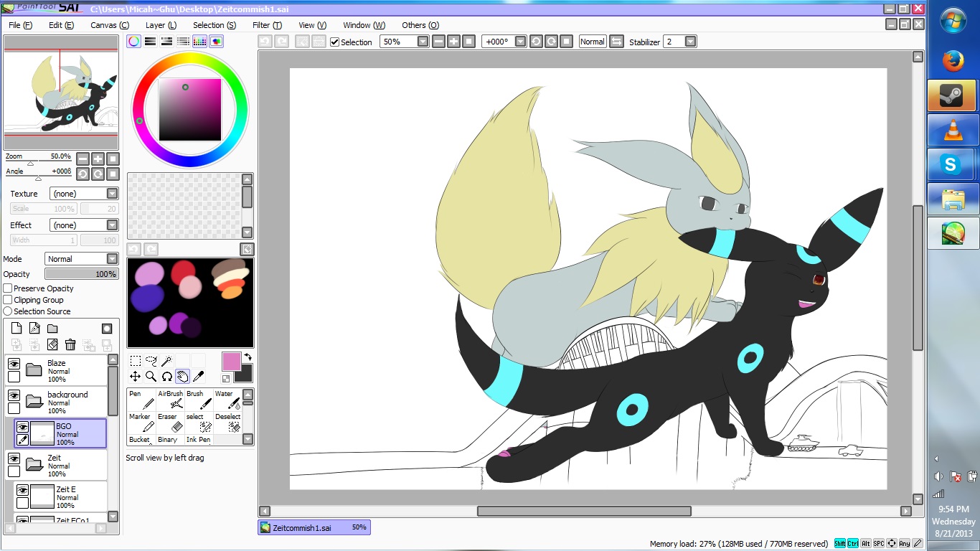Screen dimensions: 980x551
Task: Open the Canvas menu
Action: click(109, 25)
